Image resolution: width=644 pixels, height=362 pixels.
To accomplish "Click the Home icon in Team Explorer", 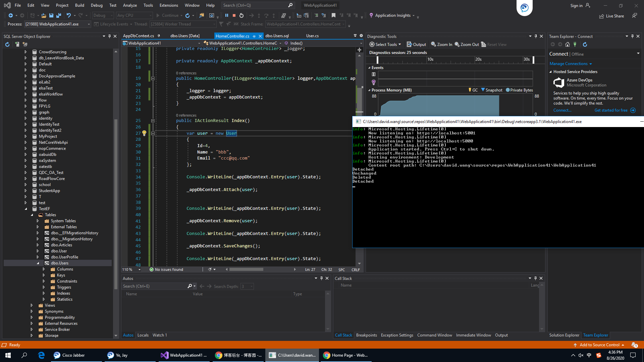I will tap(568, 44).
